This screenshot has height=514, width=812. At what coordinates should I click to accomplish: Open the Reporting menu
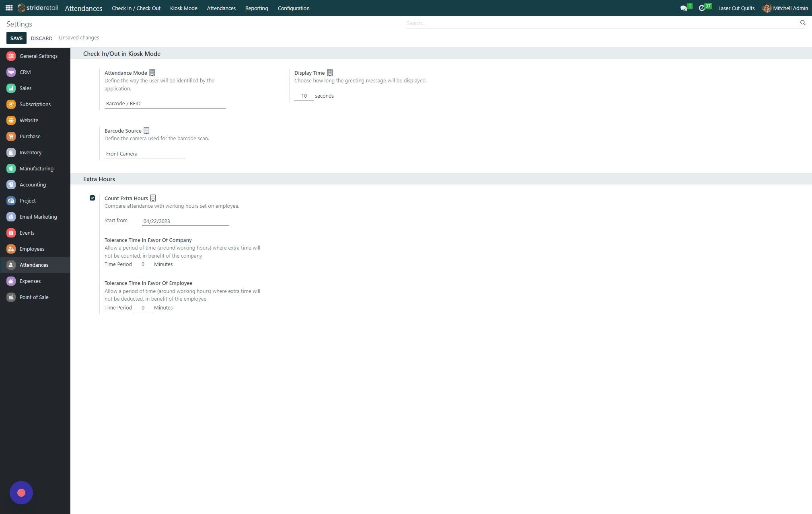256,8
